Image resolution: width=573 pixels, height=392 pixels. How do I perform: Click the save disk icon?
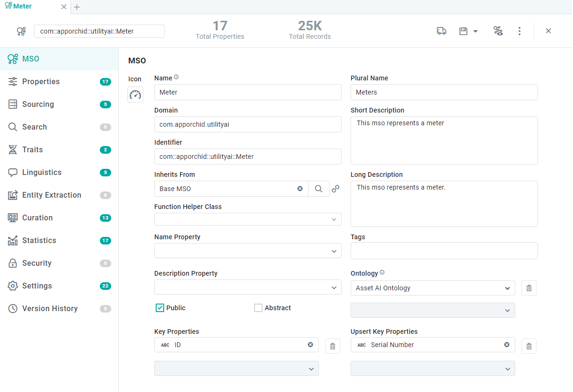pos(463,31)
